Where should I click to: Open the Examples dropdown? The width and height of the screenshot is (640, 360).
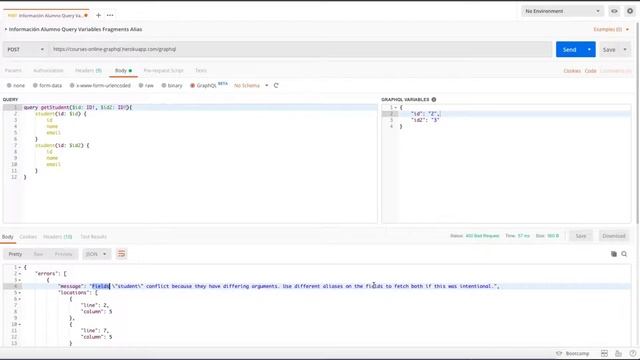coord(611,29)
